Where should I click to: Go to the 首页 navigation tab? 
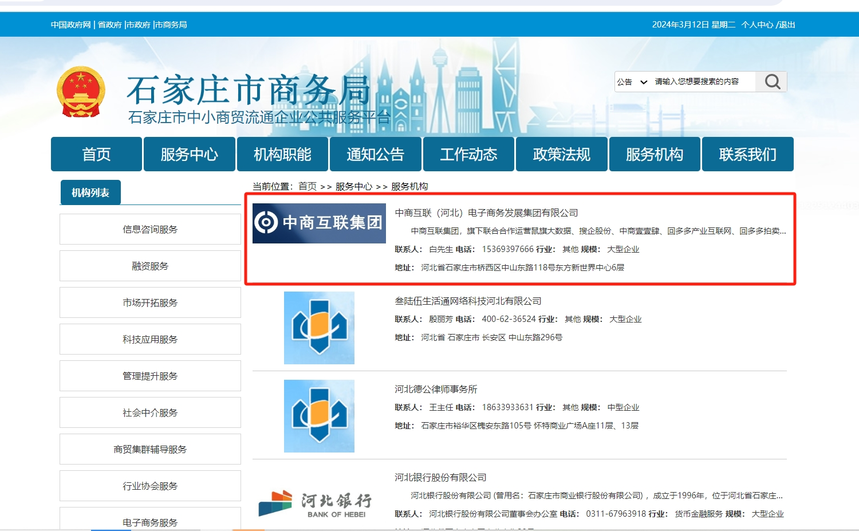(x=96, y=154)
